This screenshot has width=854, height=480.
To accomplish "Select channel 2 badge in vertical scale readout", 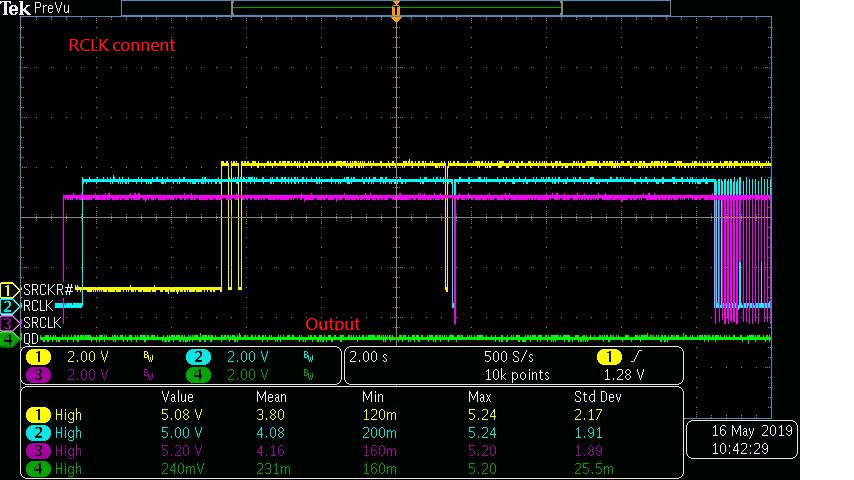I will pos(198,357).
